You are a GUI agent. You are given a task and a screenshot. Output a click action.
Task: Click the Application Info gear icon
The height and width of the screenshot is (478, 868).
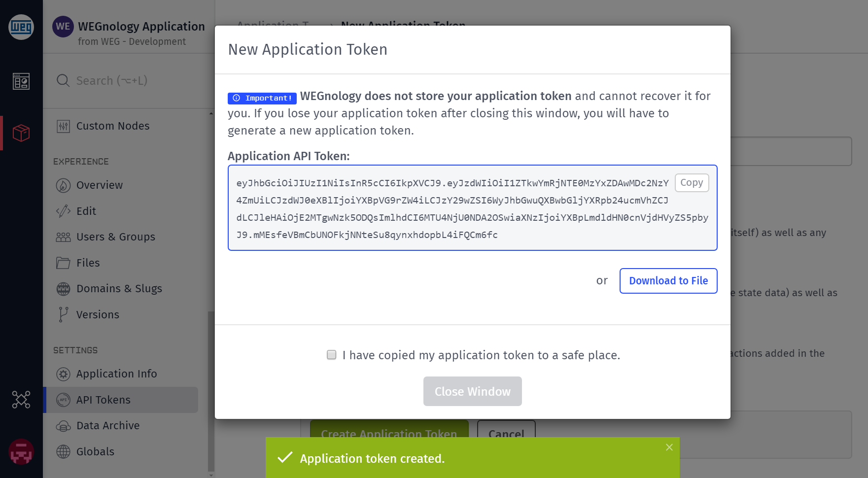pyautogui.click(x=63, y=374)
